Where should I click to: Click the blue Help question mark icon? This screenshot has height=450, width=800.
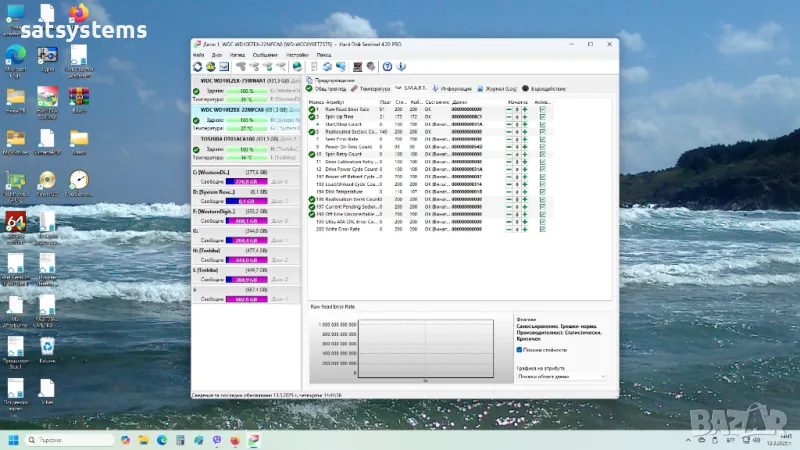(x=387, y=67)
